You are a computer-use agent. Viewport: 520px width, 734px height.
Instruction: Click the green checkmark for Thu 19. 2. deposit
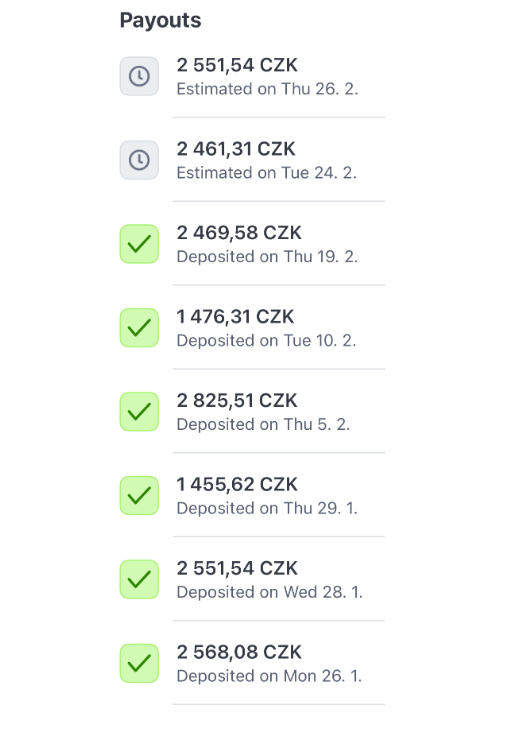pyautogui.click(x=139, y=244)
